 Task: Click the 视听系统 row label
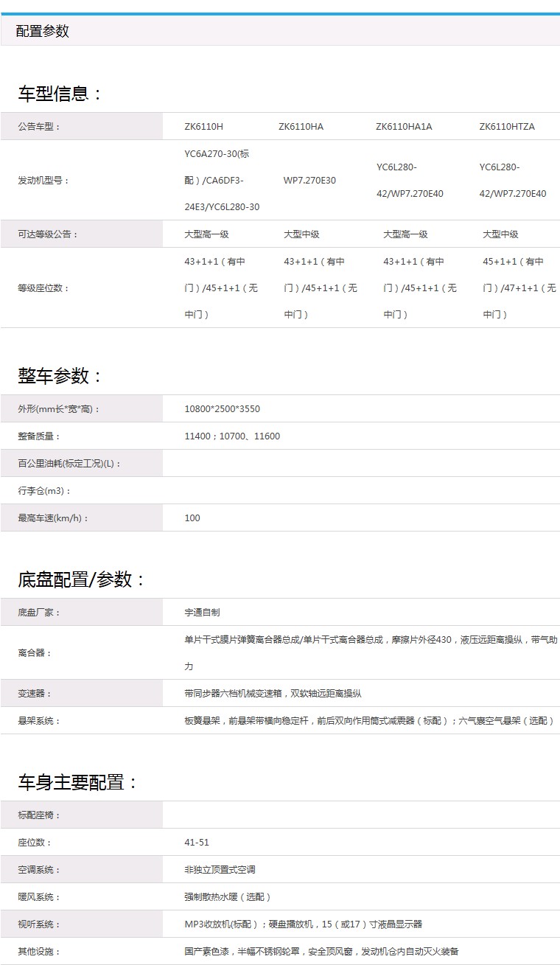coord(40,924)
